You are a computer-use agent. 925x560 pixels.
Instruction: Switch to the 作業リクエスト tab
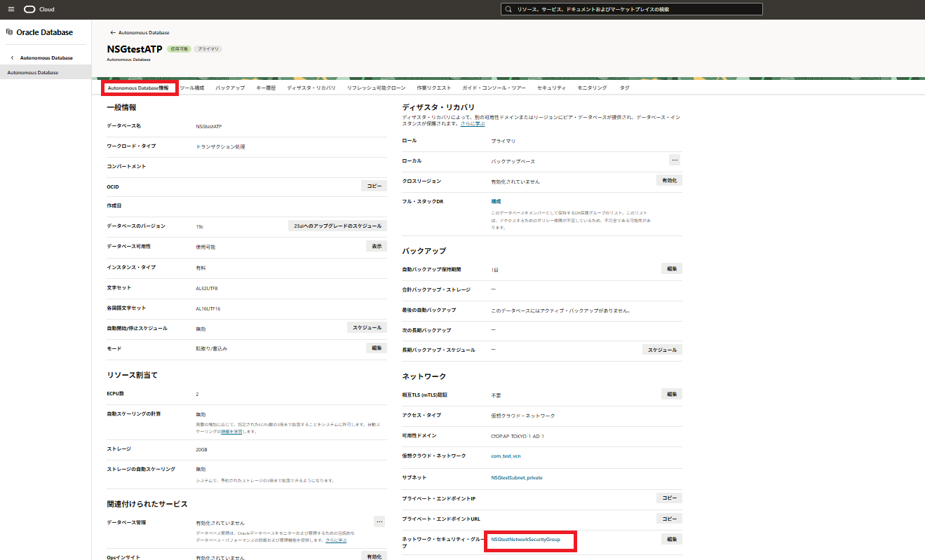(433, 88)
